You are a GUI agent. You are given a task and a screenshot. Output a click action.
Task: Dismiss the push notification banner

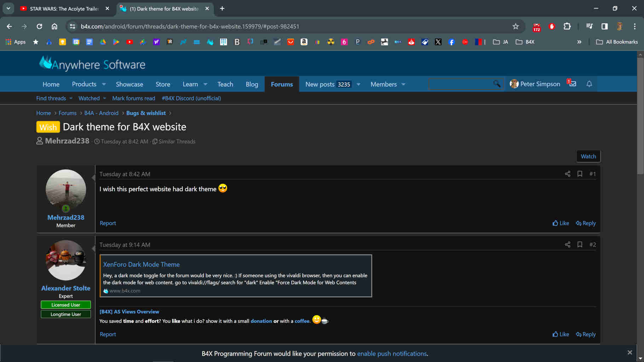629,352
